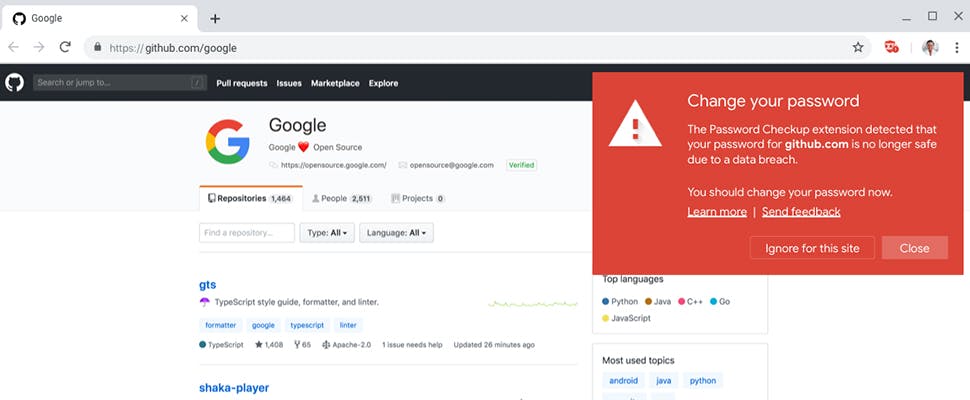Click the star count 1,408 on gts
970x400 pixels.
pyautogui.click(x=269, y=345)
